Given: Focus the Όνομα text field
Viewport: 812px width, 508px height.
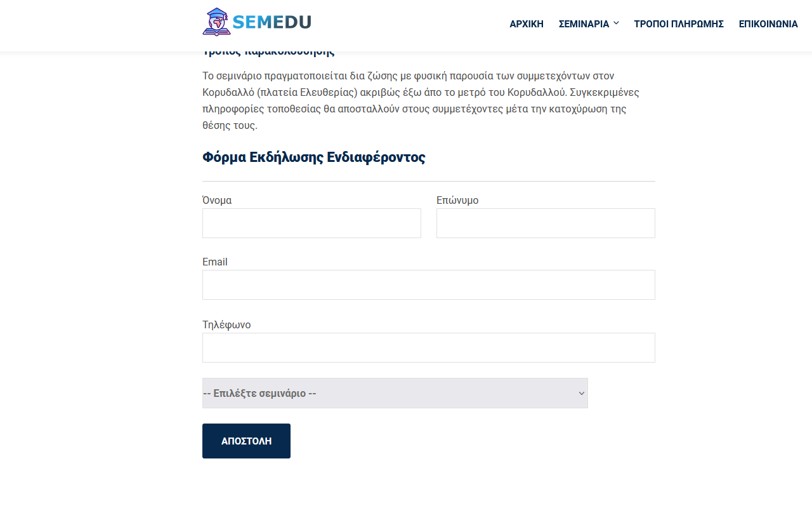Looking at the screenshot, I should (311, 224).
